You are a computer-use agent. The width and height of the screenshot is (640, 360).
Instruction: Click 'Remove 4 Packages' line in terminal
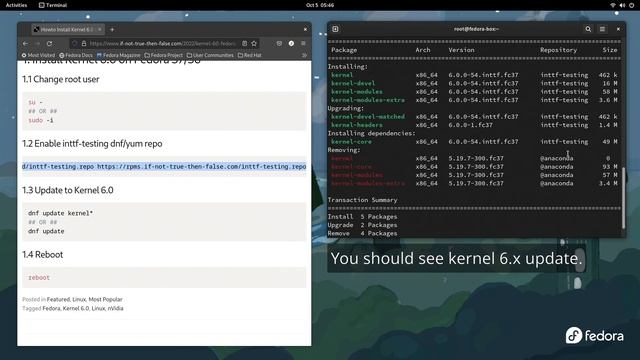coord(362,233)
